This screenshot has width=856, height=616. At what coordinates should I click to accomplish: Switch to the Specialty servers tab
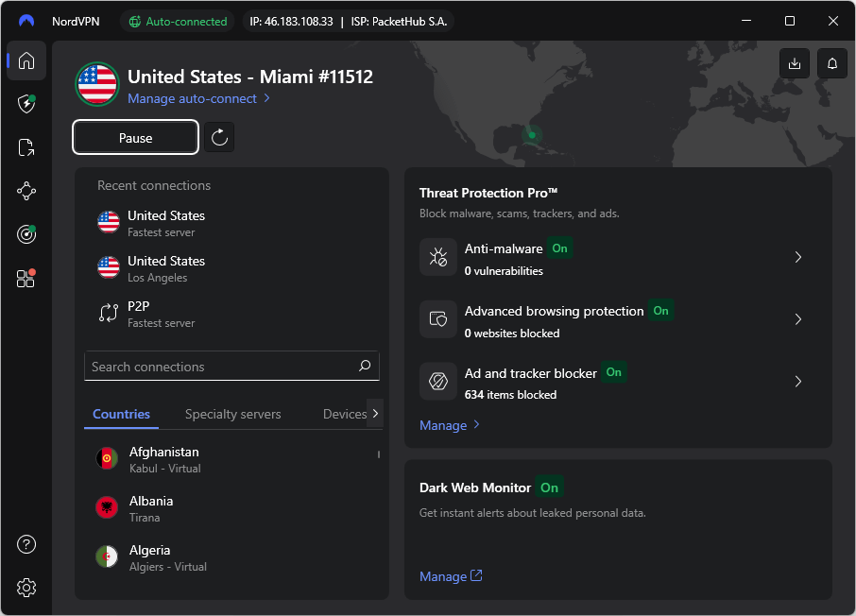click(x=232, y=414)
